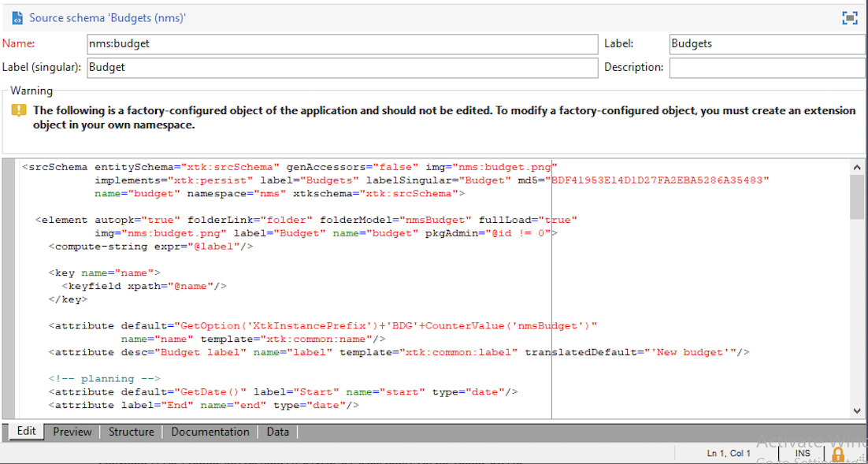Click the Start date attribute line

(x=284, y=392)
